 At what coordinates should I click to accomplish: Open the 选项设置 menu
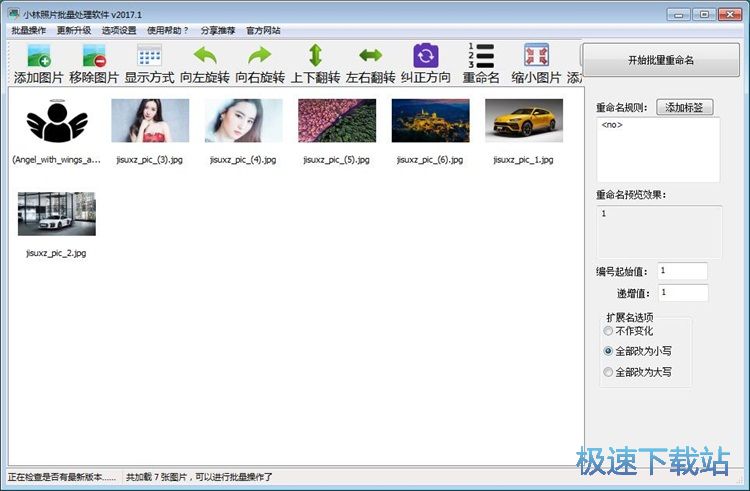pos(119,30)
